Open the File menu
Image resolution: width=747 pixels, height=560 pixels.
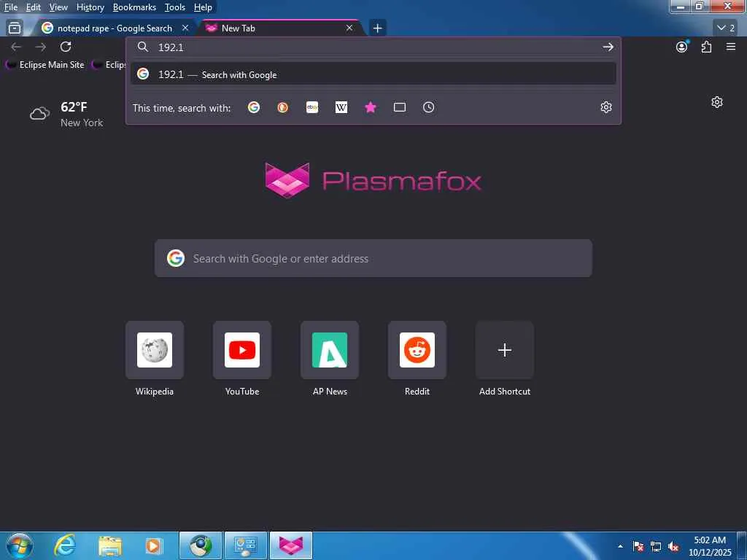(x=11, y=7)
